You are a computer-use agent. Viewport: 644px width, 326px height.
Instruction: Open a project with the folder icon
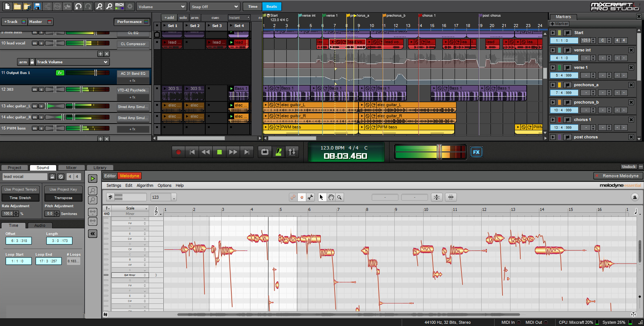(x=17, y=6)
